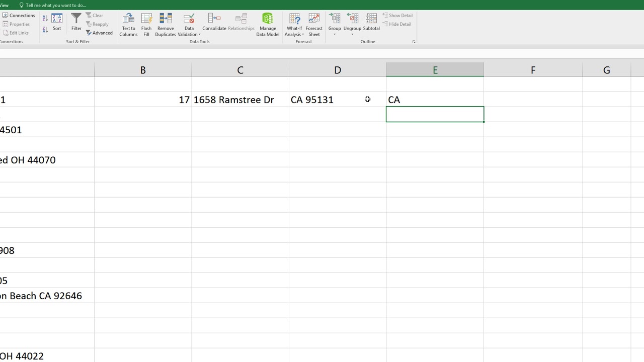The image size is (644, 362).
Task: Select column D header
Action: pyautogui.click(x=338, y=70)
